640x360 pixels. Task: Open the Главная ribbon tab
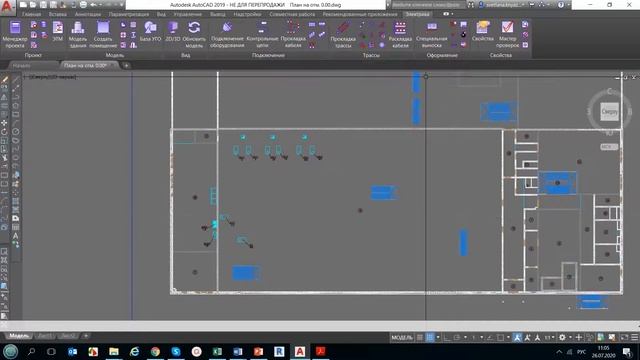click(x=31, y=14)
